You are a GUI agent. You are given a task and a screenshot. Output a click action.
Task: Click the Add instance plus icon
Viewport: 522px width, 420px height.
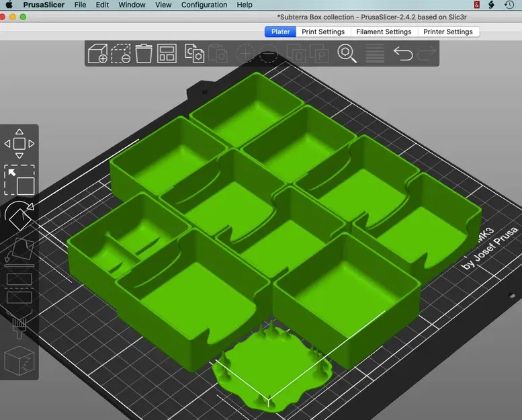(x=245, y=54)
